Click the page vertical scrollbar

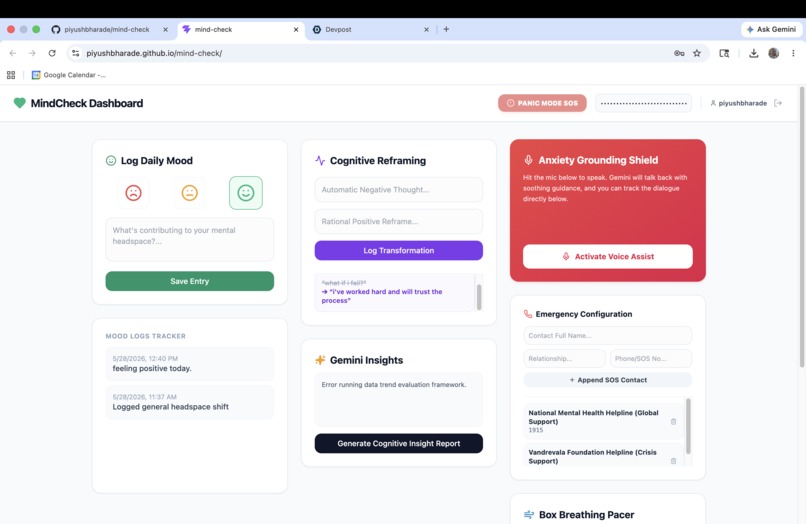tap(802, 226)
